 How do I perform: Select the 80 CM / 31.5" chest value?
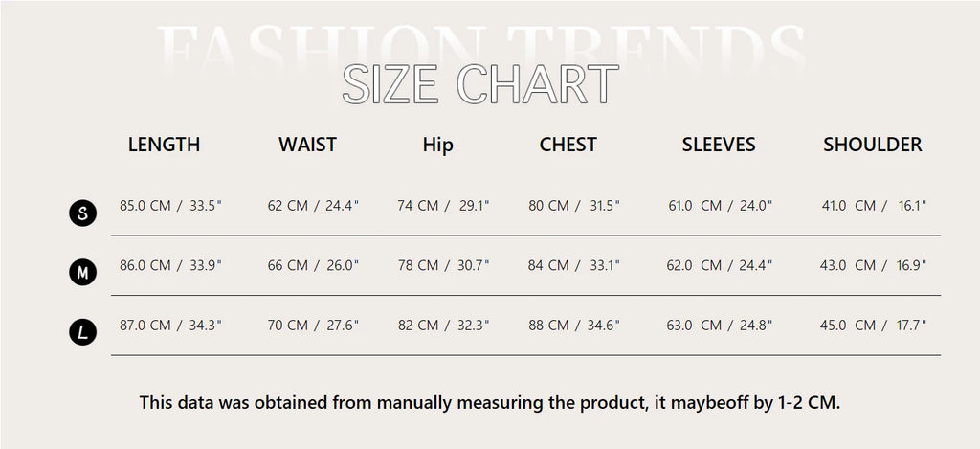(574, 205)
